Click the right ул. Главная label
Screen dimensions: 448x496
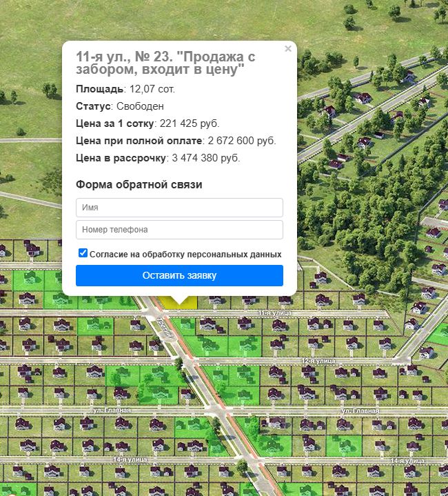360,411
